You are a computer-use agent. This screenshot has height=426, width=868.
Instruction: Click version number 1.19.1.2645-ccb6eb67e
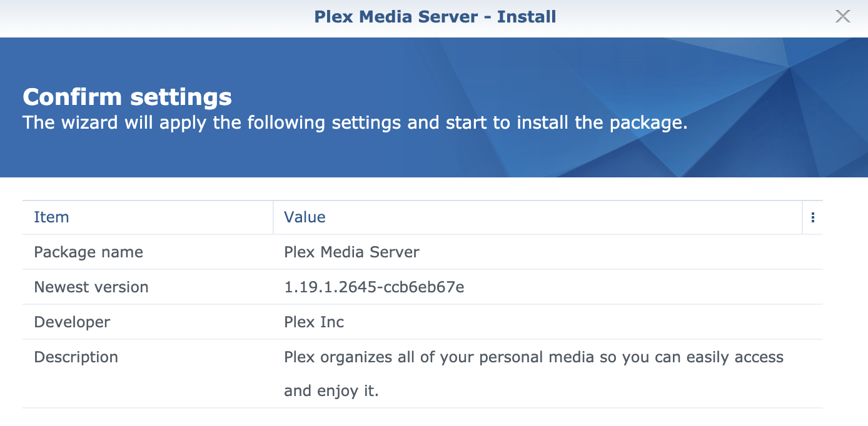[x=374, y=287]
